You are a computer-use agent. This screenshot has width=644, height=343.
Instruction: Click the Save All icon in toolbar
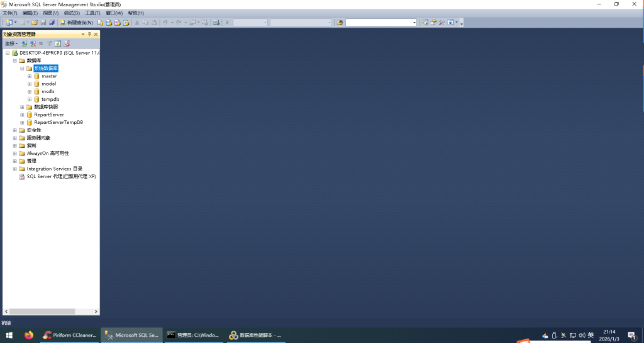[x=52, y=23]
